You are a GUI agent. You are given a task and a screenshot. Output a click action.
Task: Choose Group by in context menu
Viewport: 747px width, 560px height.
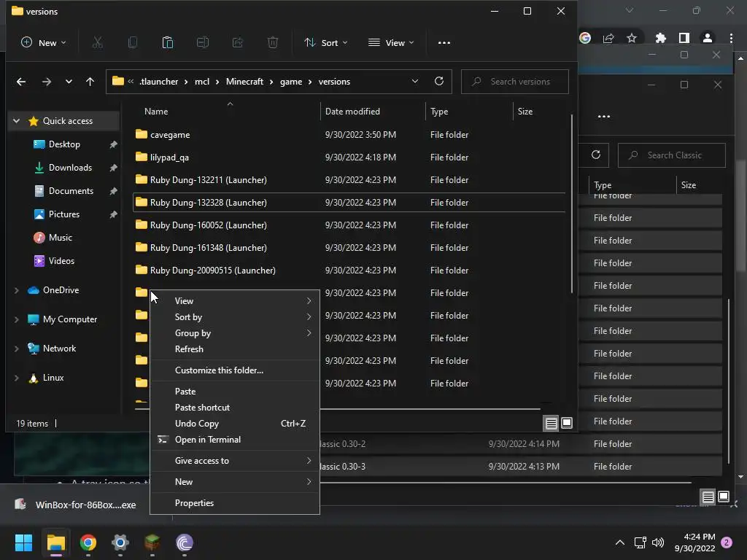(235, 332)
